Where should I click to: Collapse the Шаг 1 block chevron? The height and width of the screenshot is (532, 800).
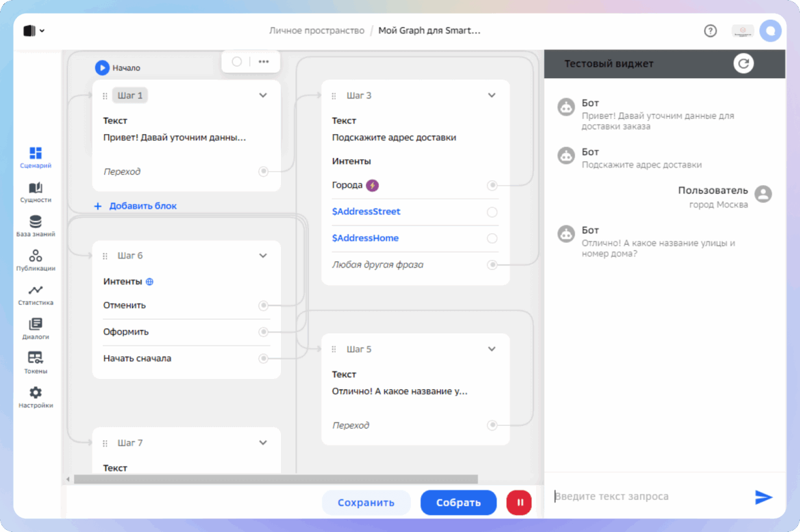(263, 95)
